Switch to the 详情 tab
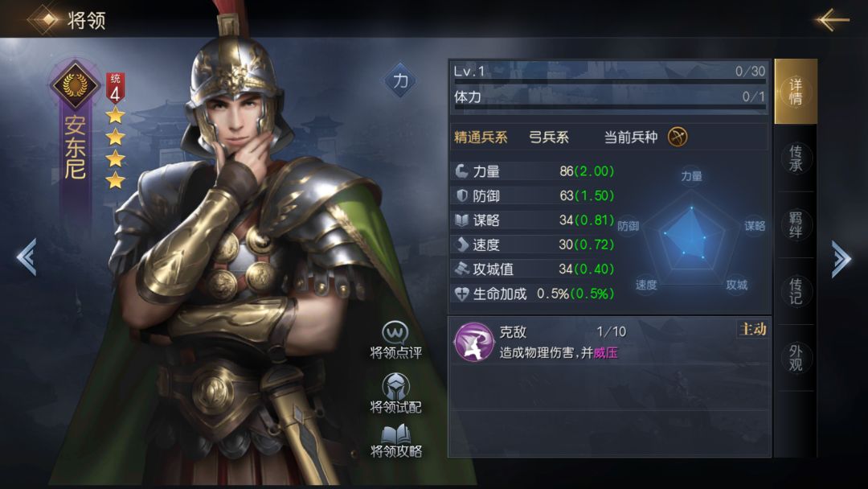 coord(796,92)
